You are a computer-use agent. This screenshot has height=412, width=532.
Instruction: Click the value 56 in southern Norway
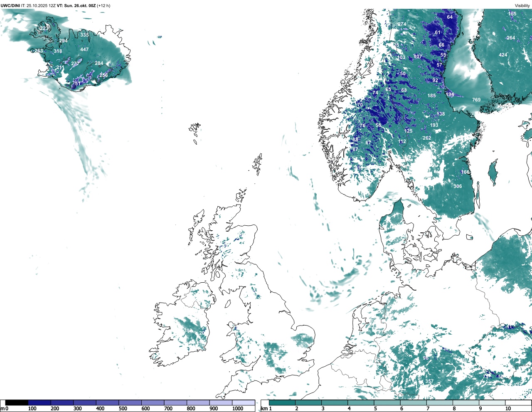pyautogui.click(x=378, y=125)
